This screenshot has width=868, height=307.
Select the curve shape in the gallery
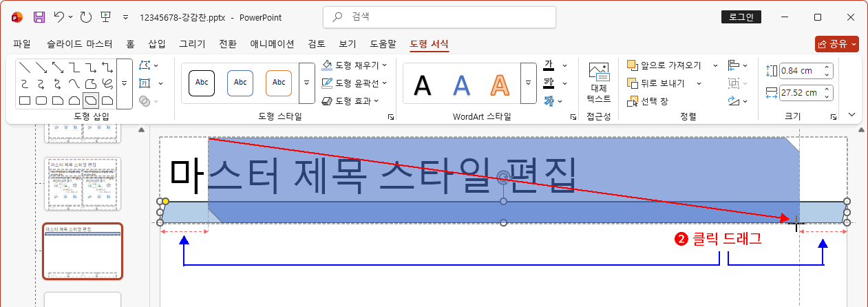74,84
